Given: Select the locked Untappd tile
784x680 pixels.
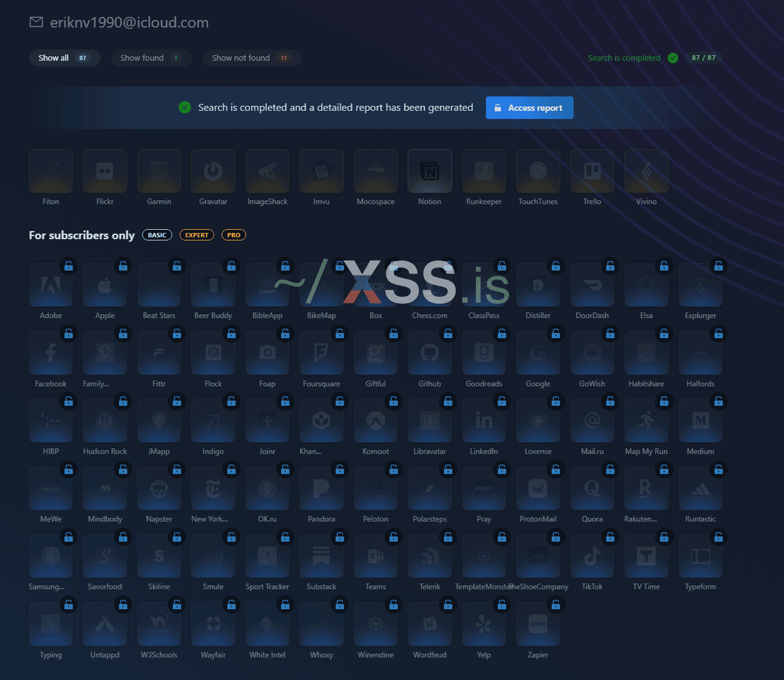Looking at the screenshot, I should tap(105, 624).
